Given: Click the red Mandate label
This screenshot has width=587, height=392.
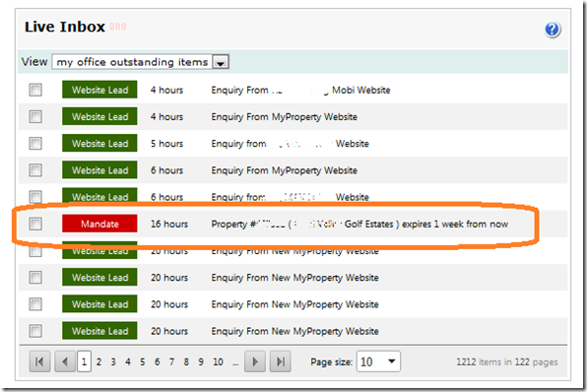Looking at the screenshot, I should pyautogui.click(x=99, y=224).
